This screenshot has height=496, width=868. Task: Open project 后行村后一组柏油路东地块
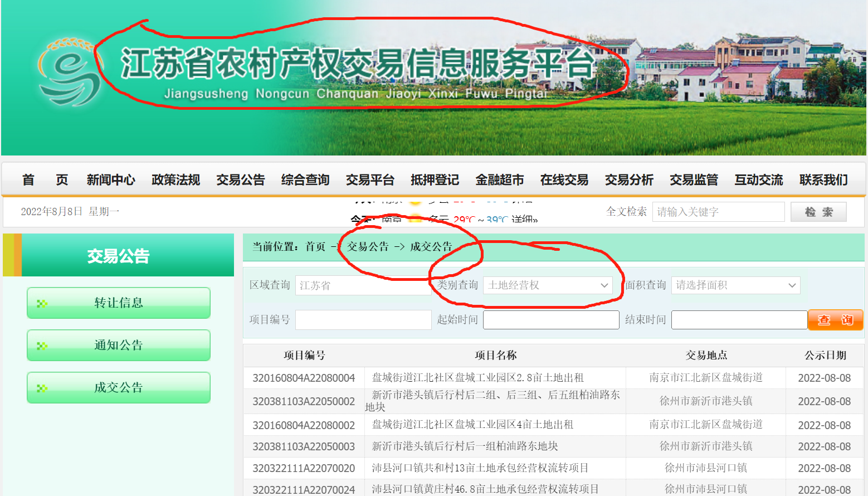(x=465, y=446)
